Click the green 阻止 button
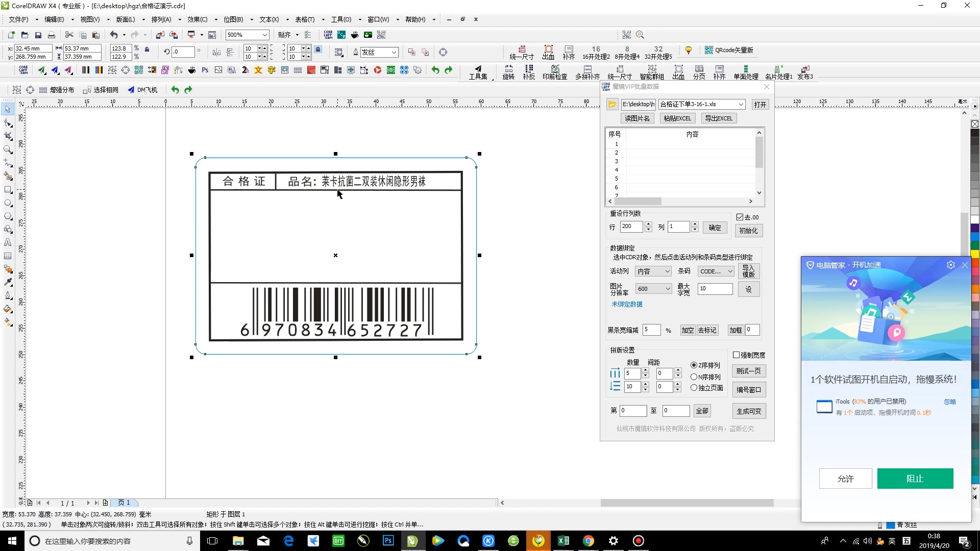This screenshot has width=980, height=551. click(x=915, y=479)
